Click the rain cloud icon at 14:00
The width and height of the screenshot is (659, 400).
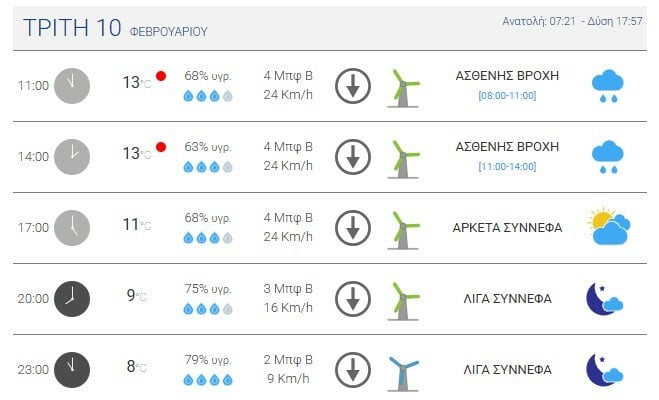click(x=606, y=157)
